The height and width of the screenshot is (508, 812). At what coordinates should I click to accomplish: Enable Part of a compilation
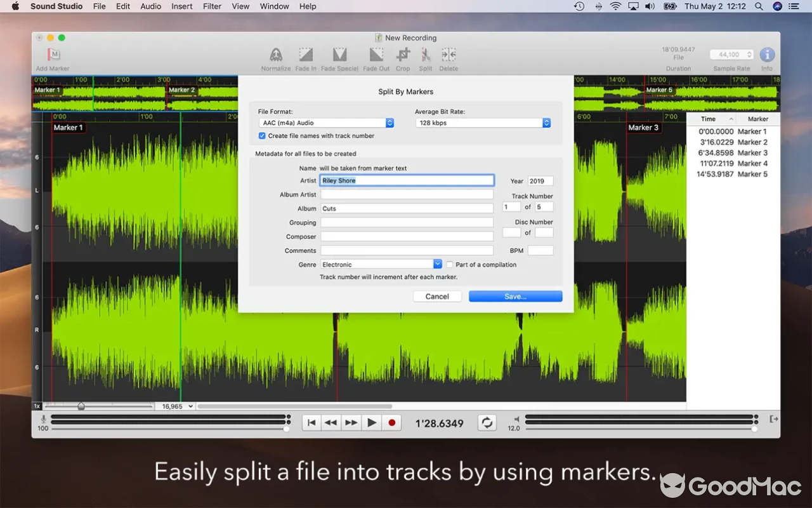[449, 264]
